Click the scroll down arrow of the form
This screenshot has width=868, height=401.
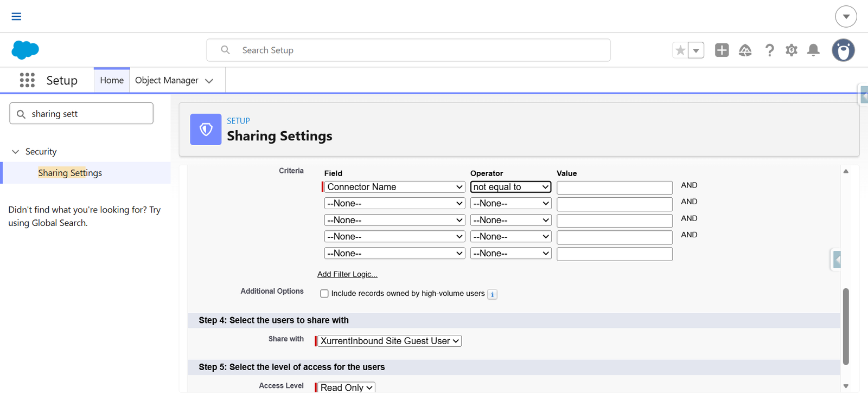point(846,386)
